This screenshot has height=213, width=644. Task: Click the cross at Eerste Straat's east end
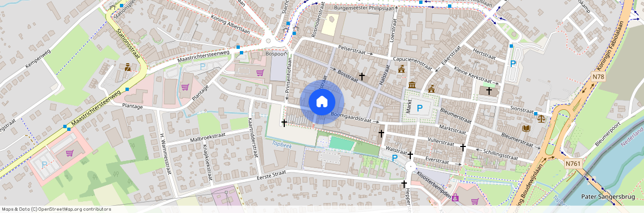point(404,184)
